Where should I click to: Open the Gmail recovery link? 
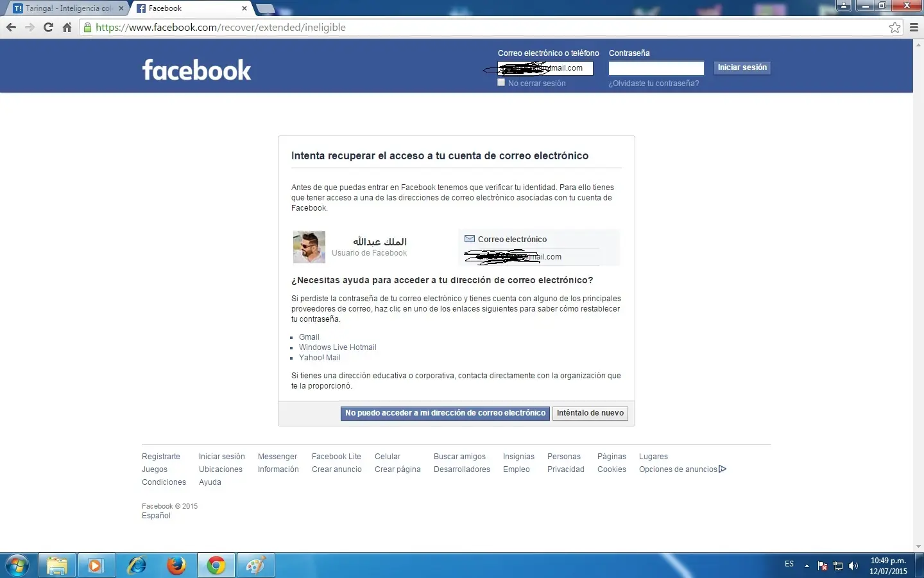click(309, 337)
